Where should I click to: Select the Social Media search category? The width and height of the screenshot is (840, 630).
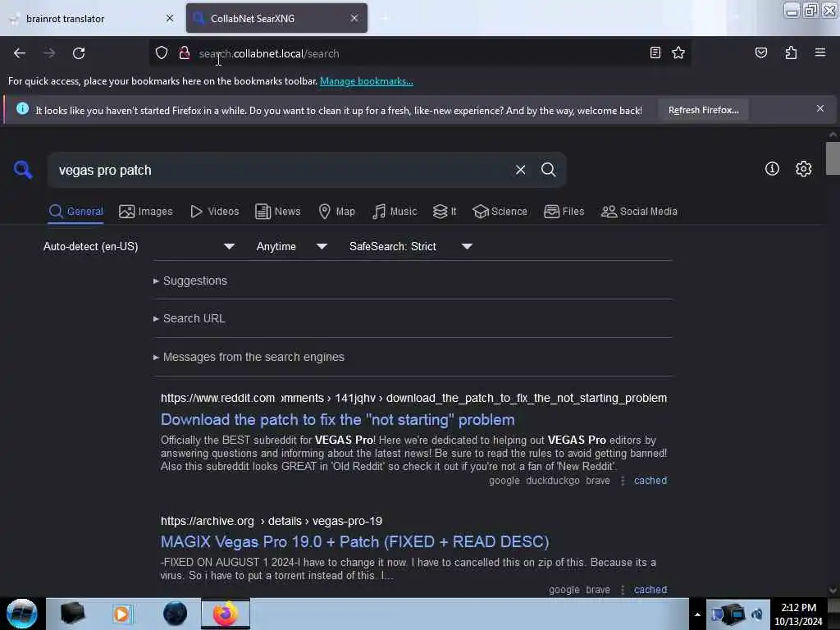(x=639, y=211)
